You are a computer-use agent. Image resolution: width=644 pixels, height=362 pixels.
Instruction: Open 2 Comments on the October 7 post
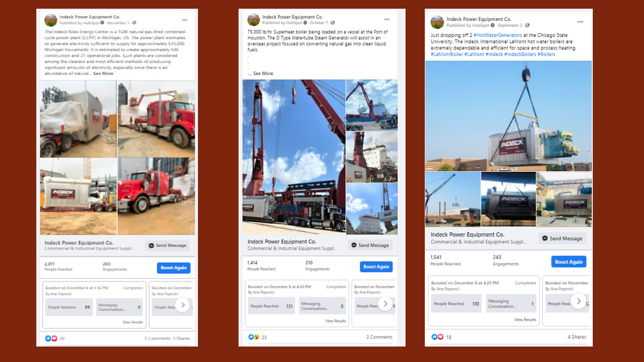[x=379, y=337]
